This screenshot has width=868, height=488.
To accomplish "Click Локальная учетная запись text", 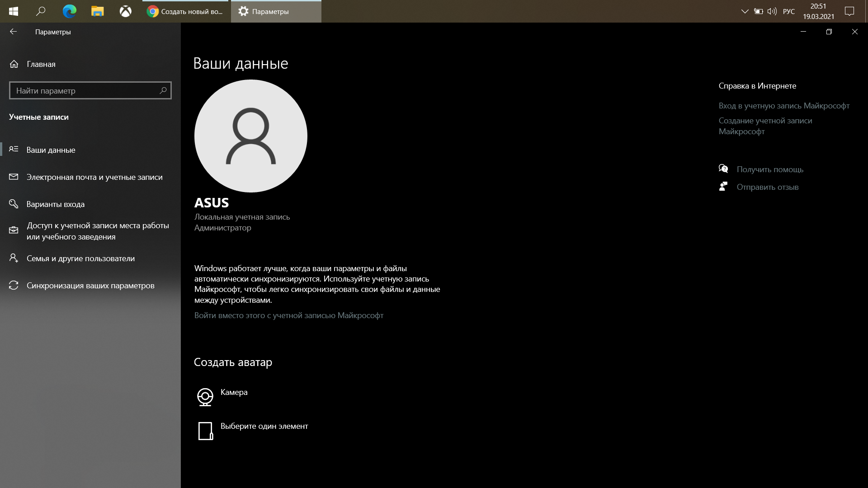I will [242, 217].
